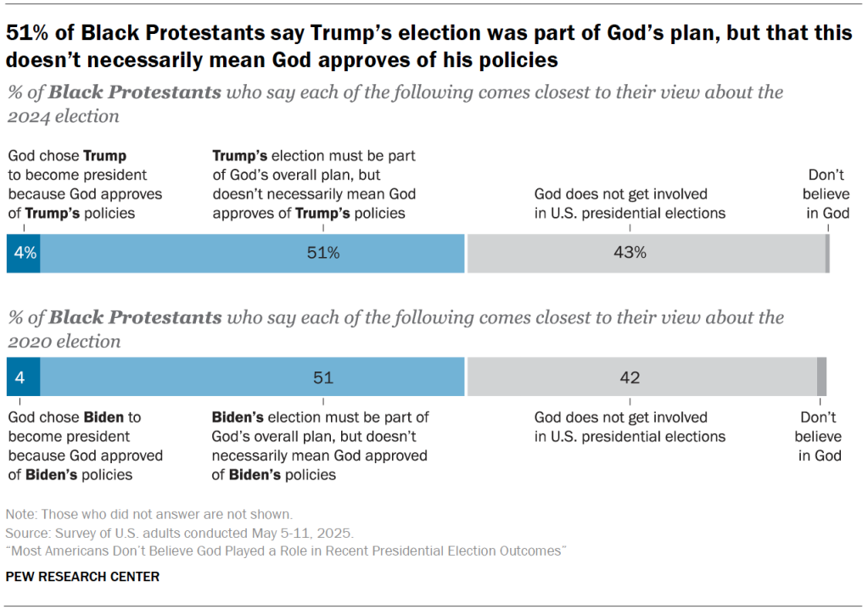Image resolution: width=868 pixels, height=609 pixels.
Task: Click "Don't believe in God" label below 2020 bar
Action: (819, 436)
